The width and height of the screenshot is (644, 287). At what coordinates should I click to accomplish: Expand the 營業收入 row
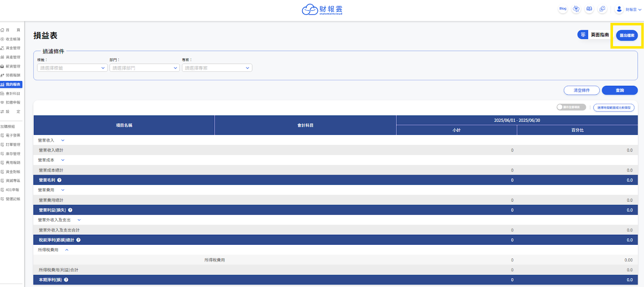63,140
